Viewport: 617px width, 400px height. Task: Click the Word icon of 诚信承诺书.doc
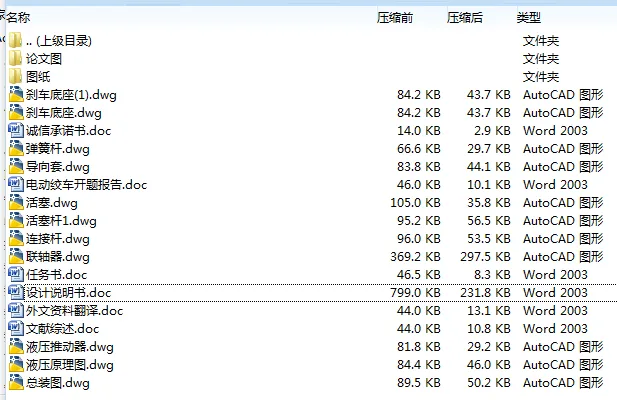tap(16, 131)
